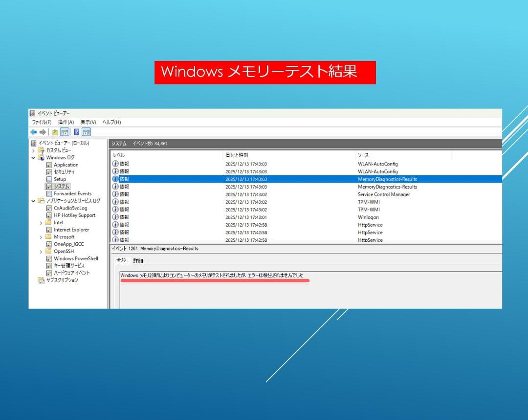The width and height of the screenshot is (528, 420).
Task: Click the up-one-level folder toolbar icon
Action: point(55,132)
